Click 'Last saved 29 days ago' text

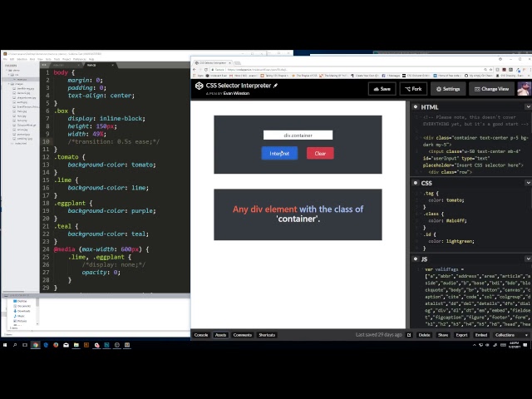379,335
